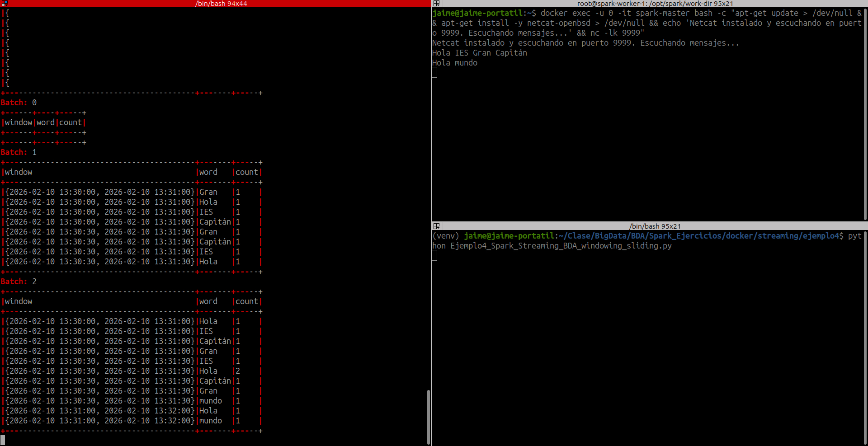Click the 'Batch: 2' label in output

coord(19,282)
